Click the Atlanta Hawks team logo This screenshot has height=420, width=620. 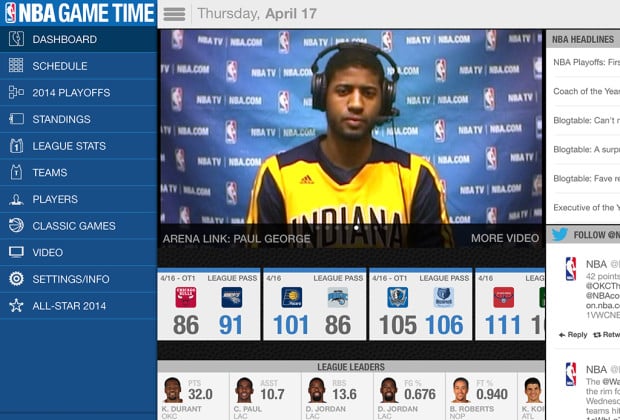[504, 297]
